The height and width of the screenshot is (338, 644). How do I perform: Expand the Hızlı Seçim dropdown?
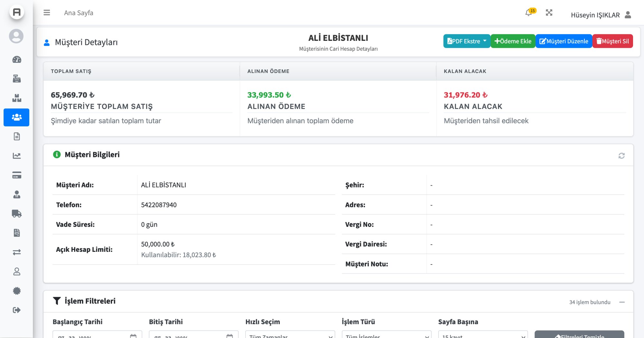(290, 335)
